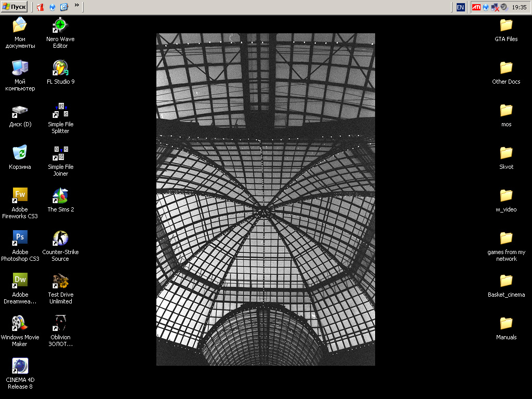The image size is (532, 399).
Task: Open the ATI tray icon
Action: click(x=476, y=7)
